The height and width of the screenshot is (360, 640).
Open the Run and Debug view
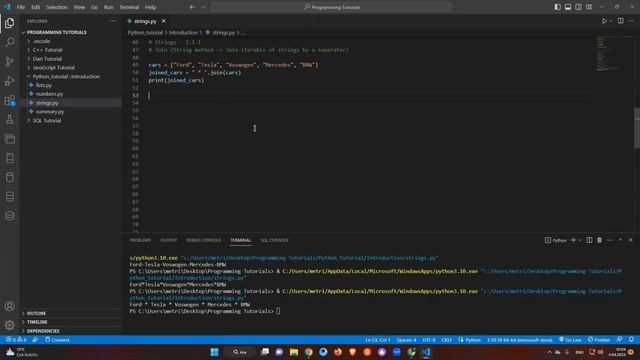pyautogui.click(x=10, y=81)
